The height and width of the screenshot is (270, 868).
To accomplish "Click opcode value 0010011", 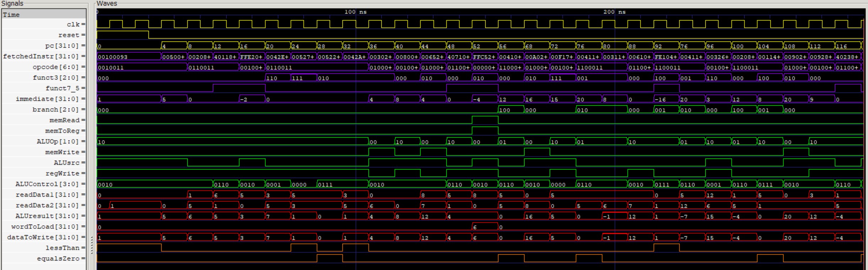I will (111, 67).
